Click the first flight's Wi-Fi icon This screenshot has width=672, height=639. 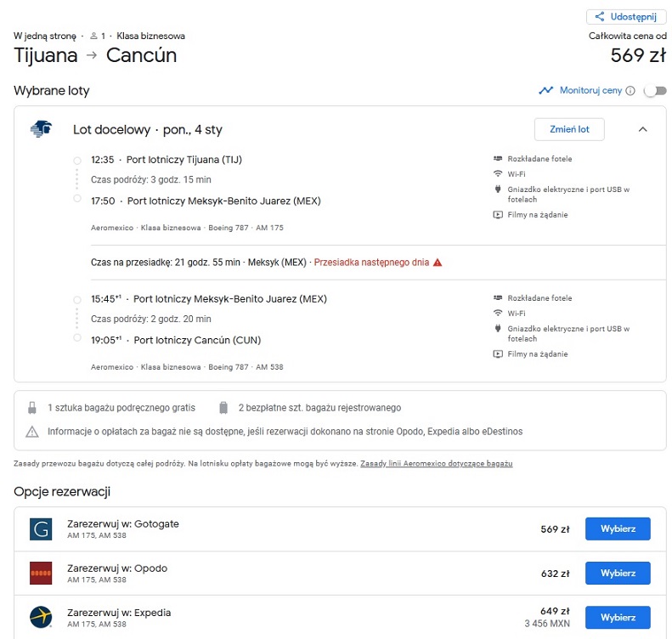[498, 173]
